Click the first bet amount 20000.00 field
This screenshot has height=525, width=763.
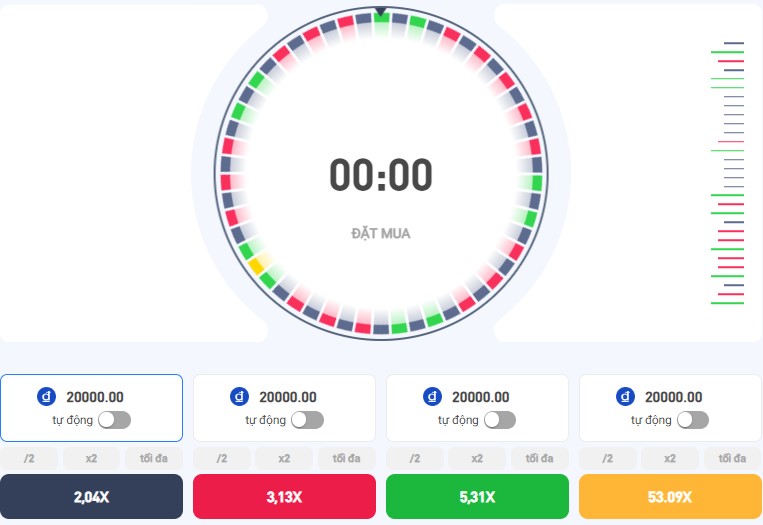[95, 397]
